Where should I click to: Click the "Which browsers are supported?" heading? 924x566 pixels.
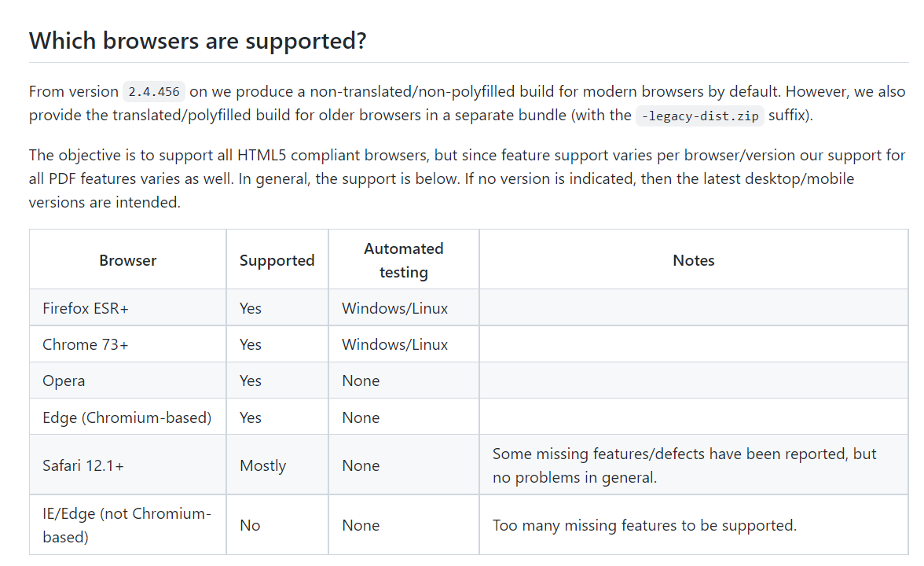(198, 41)
